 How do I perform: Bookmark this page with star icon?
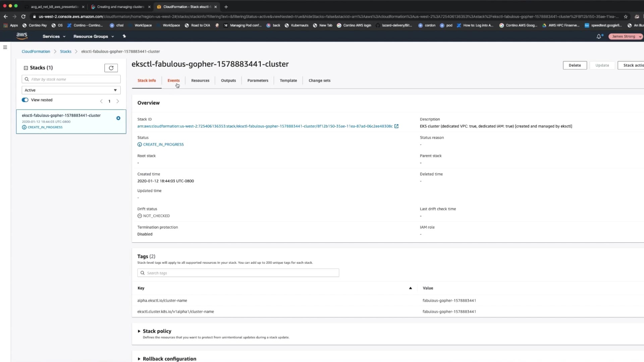(626, 16)
